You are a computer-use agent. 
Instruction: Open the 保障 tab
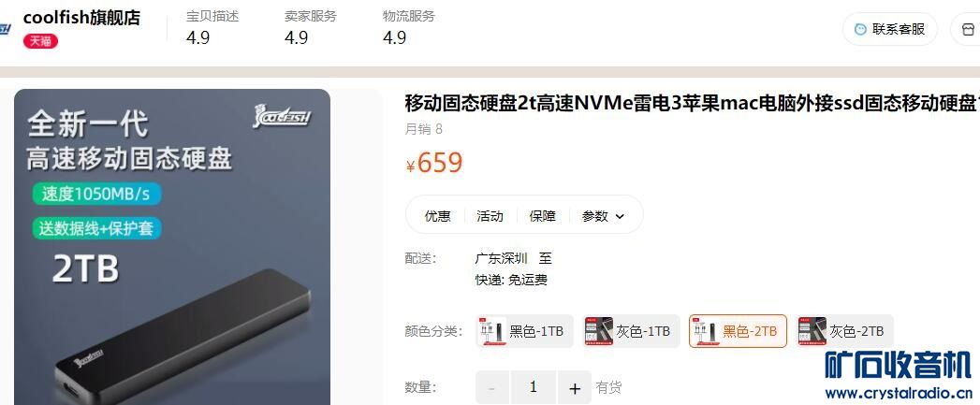point(543,216)
